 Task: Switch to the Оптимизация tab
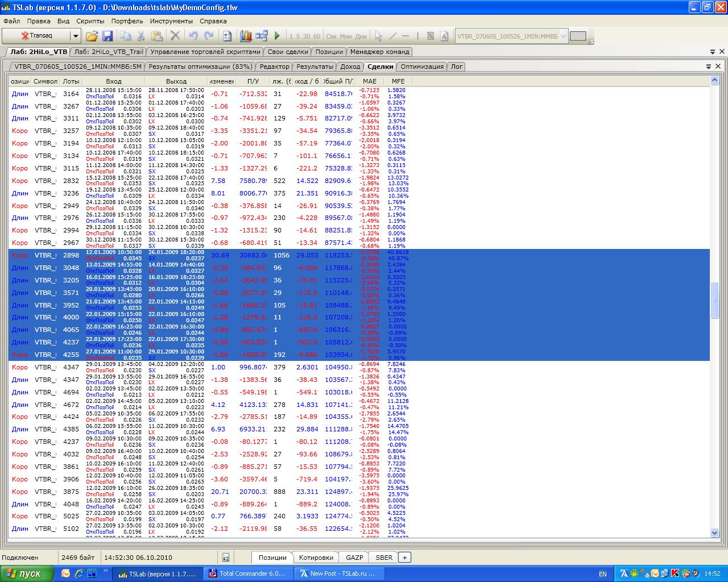click(422, 66)
